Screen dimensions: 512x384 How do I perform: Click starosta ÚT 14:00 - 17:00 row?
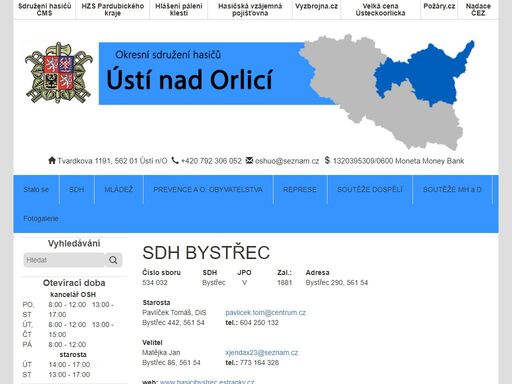(56, 364)
